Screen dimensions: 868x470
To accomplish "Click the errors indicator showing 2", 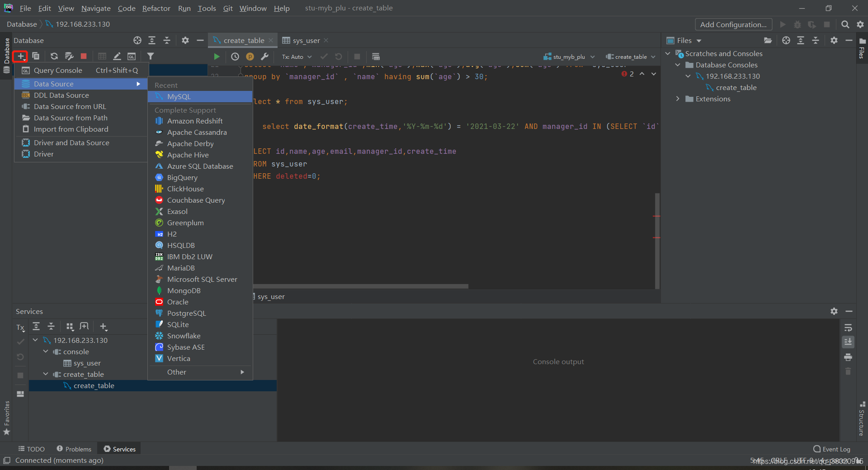I will (x=628, y=74).
